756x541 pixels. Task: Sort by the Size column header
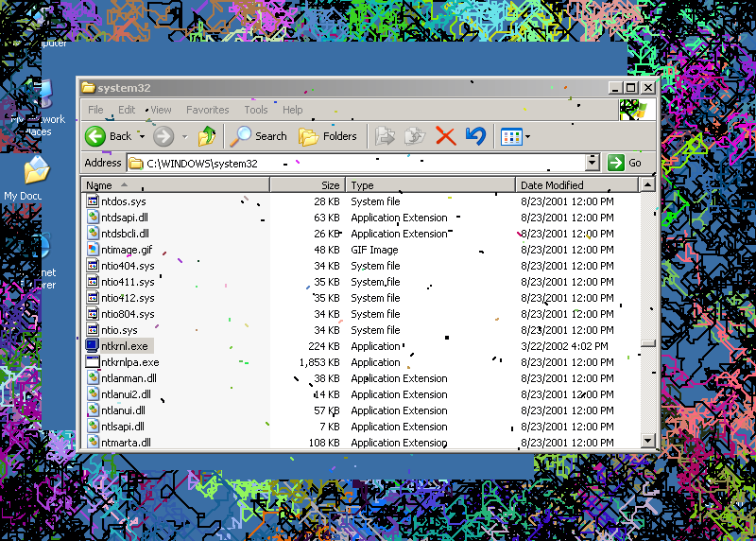308,184
